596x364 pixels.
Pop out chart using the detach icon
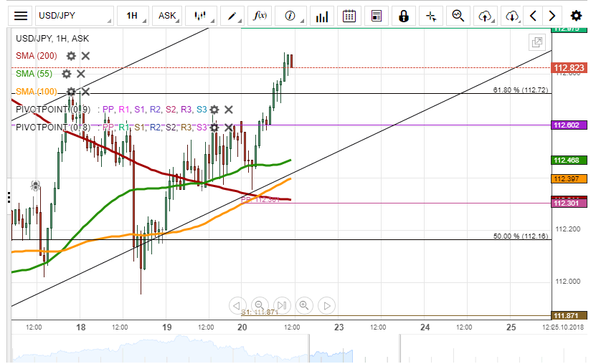point(536,42)
